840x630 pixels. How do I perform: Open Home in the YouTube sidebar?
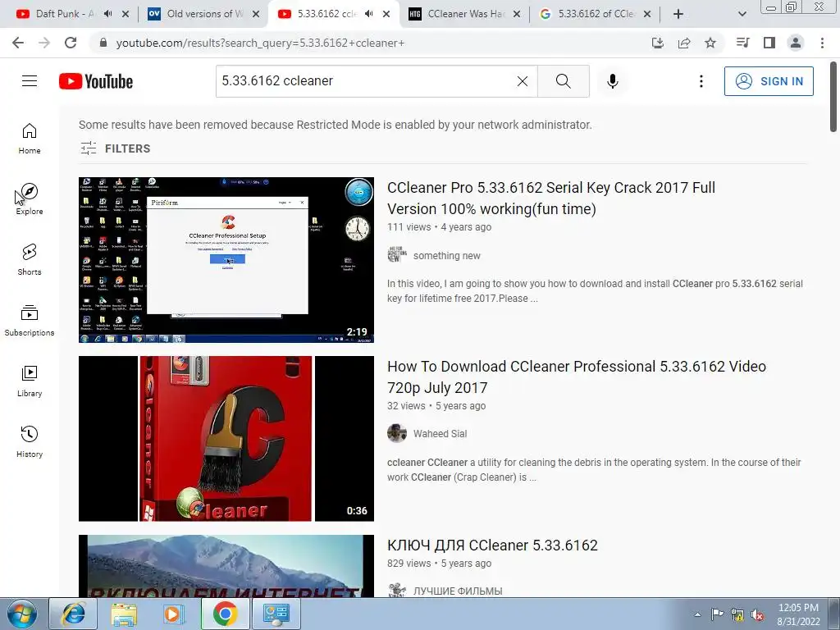30,138
